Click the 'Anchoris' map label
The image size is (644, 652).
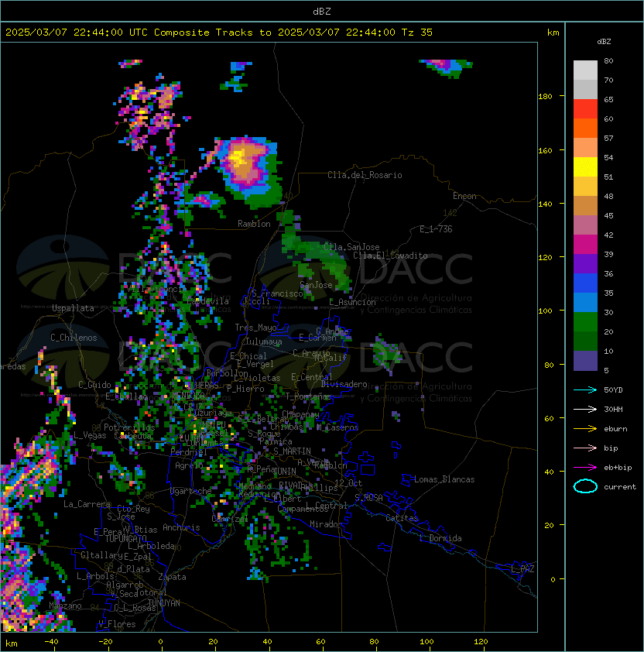(181, 527)
